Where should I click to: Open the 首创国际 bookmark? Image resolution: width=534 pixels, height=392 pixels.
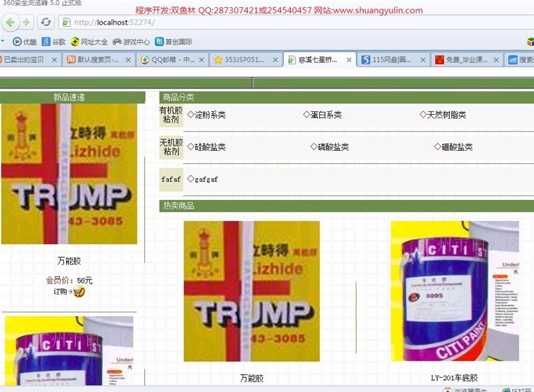tap(174, 41)
